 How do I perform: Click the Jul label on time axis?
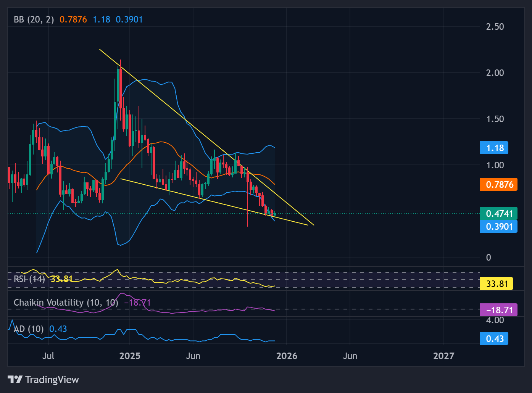48,356
